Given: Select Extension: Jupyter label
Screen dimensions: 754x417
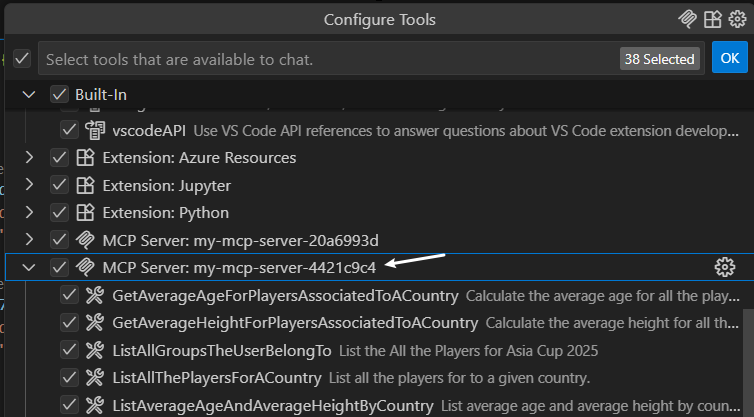Looking at the screenshot, I should (166, 186).
